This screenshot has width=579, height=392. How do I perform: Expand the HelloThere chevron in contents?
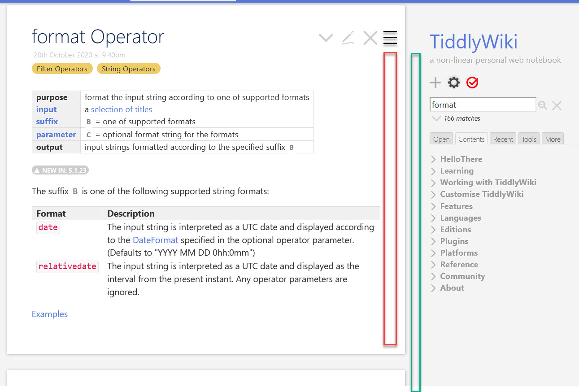434,159
